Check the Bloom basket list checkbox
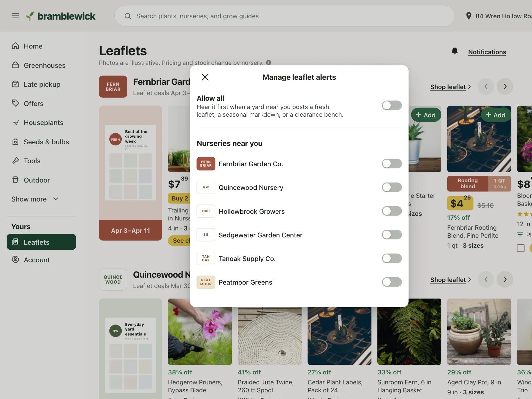 tap(521, 248)
